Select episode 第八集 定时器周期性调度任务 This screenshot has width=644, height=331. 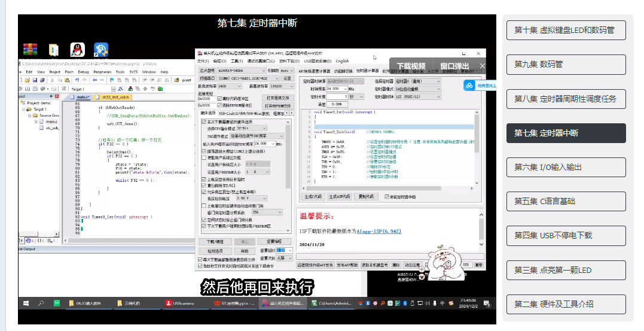coord(566,99)
